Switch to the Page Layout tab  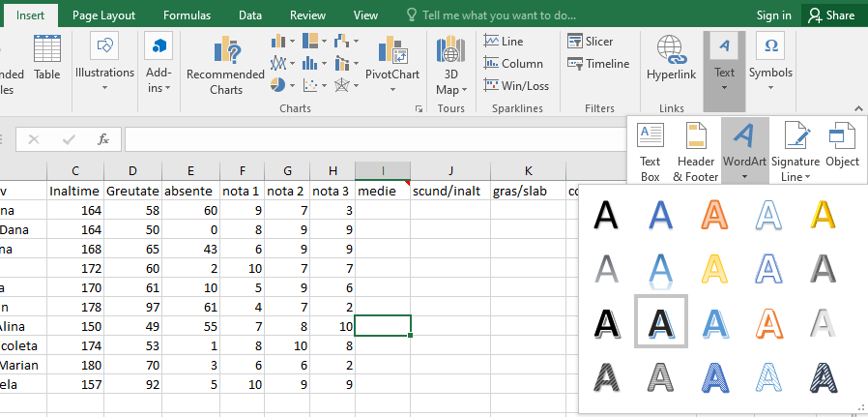103,15
